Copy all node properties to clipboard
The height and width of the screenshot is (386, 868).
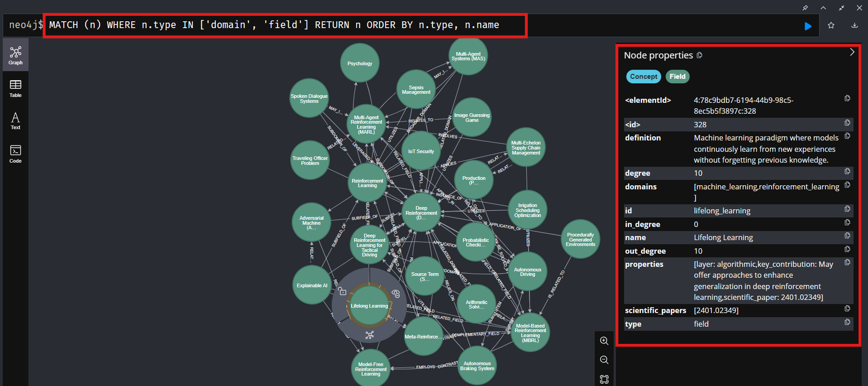[699, 55]
